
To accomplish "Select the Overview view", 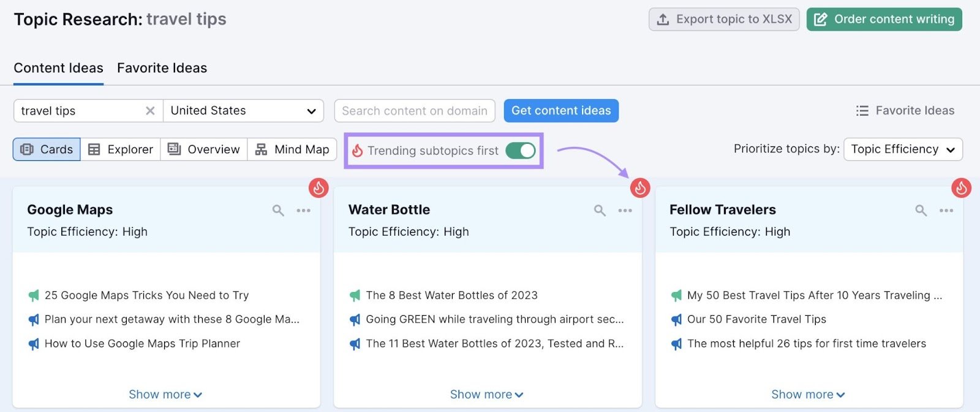I will (204, 149).
